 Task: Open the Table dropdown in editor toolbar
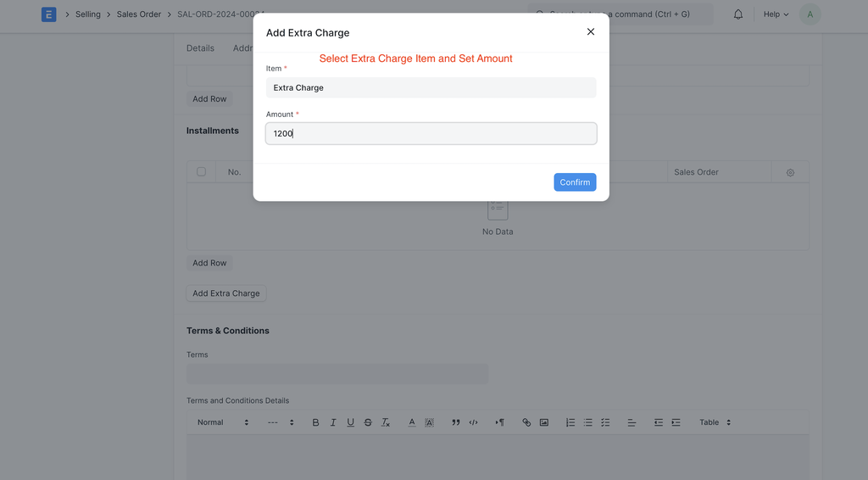(x=715, y=422)
